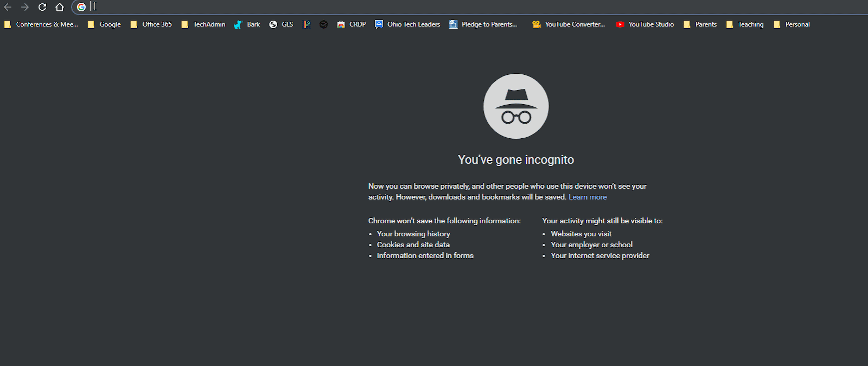This screenshot has height=366, width=868.
Task: Click the Learn more link
Action: (x=588, y=197)
